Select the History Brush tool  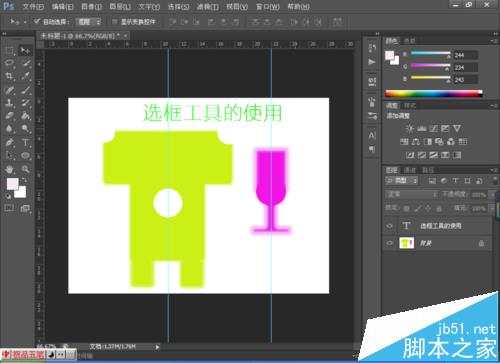click(x=26, y=103)
